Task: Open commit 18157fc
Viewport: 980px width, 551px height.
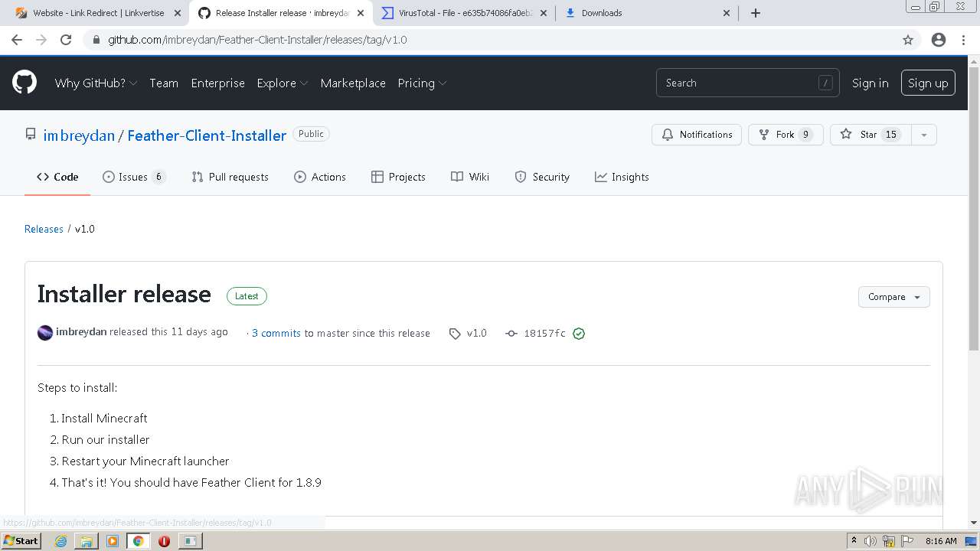Action: (544, 333)
